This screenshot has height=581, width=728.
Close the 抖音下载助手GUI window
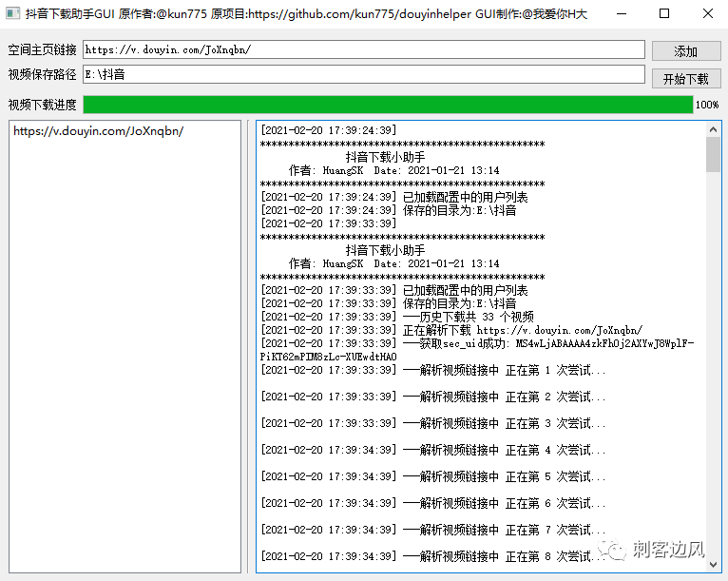(x=708, y=14)
